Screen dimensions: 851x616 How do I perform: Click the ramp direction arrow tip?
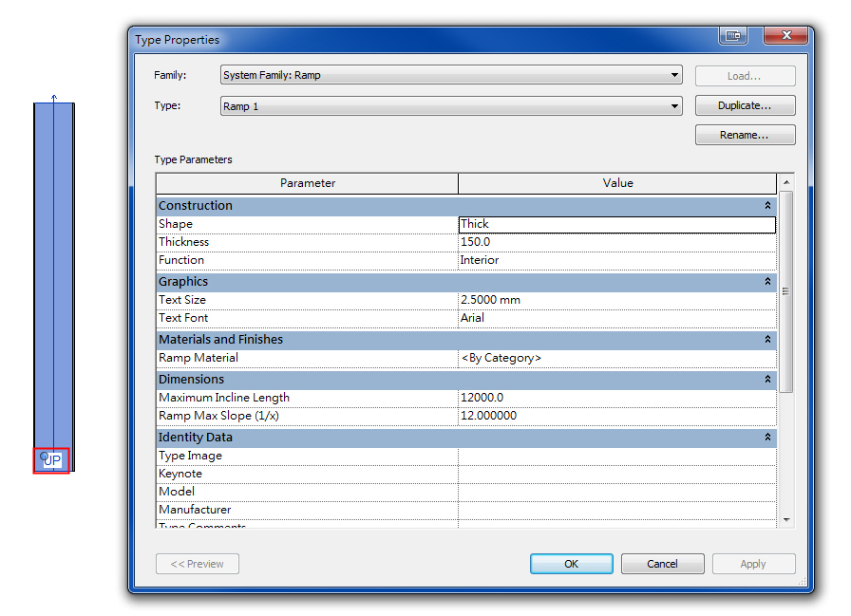(x=54, y=97)
